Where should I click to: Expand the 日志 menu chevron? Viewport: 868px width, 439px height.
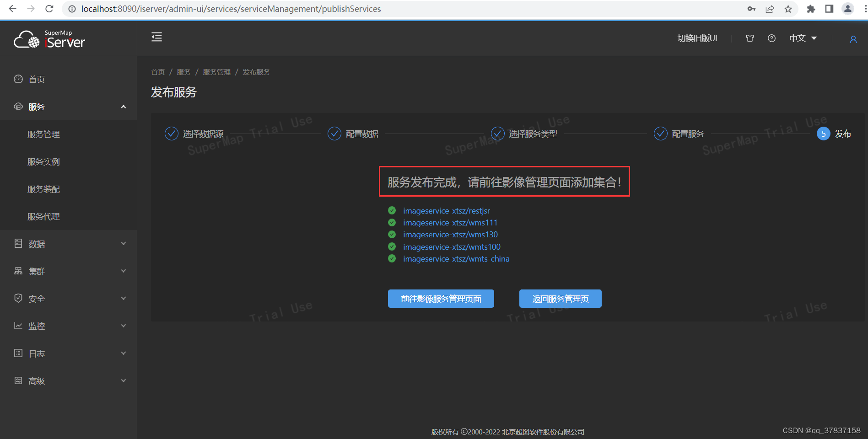[123, 353]
